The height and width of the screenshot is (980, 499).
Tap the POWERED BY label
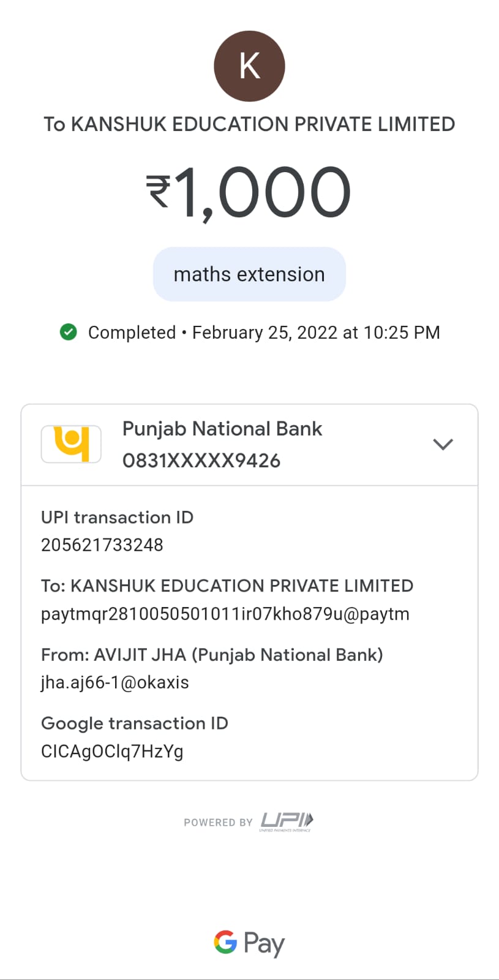point(218,823)
